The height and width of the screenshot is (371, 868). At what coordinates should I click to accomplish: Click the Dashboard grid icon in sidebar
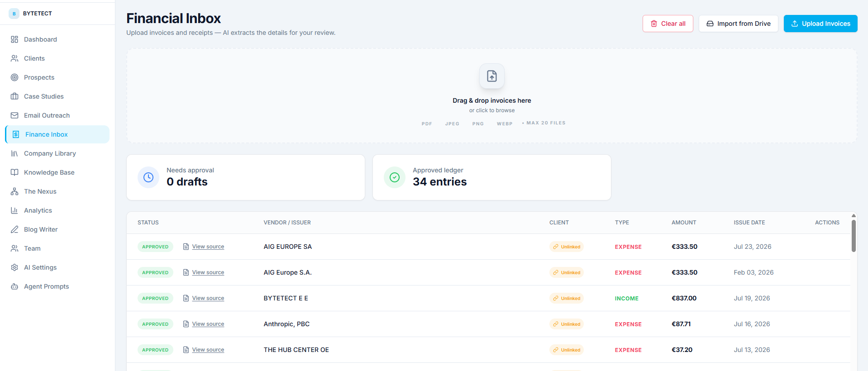pyautogui.click(x=14, y=39)
